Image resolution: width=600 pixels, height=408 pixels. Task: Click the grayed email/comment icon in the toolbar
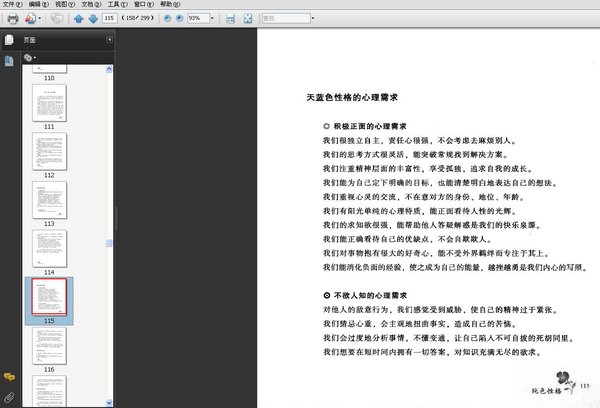click(57, 18)
